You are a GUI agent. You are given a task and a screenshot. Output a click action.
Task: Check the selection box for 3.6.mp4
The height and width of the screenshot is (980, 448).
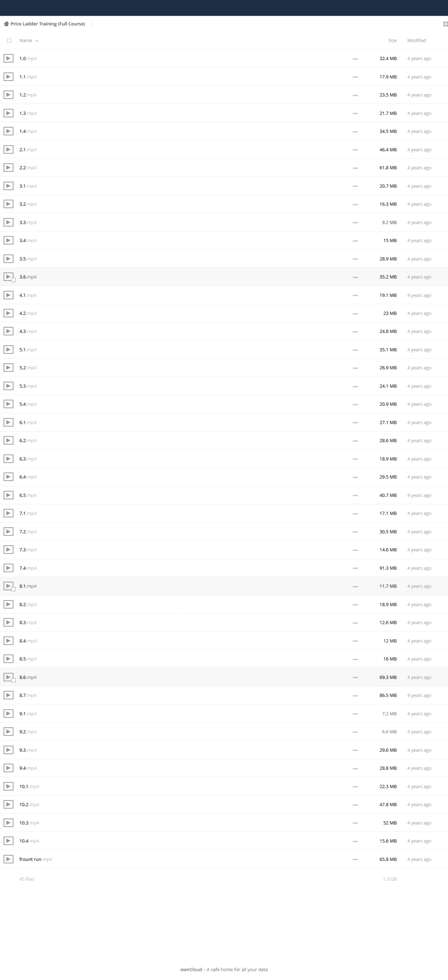pos(13,280)
